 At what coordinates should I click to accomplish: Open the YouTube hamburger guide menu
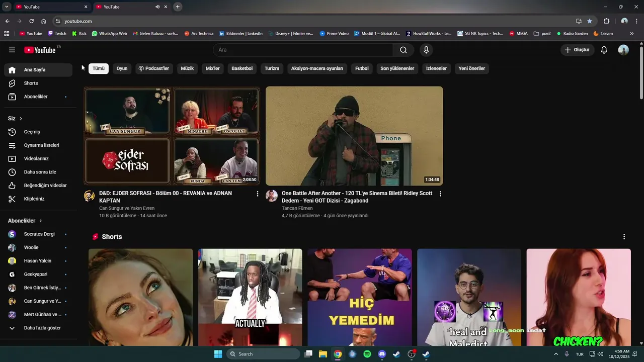click(x=12, y=50)
